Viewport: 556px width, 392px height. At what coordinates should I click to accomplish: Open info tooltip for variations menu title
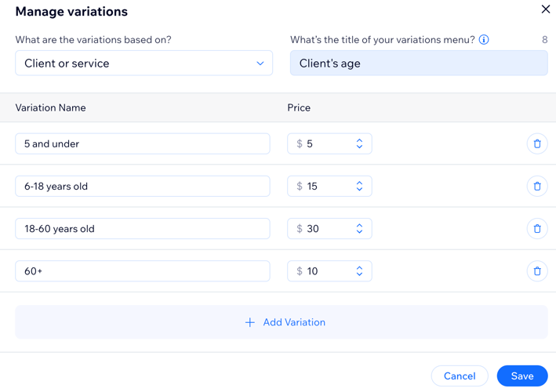click(x=484, y=40)
